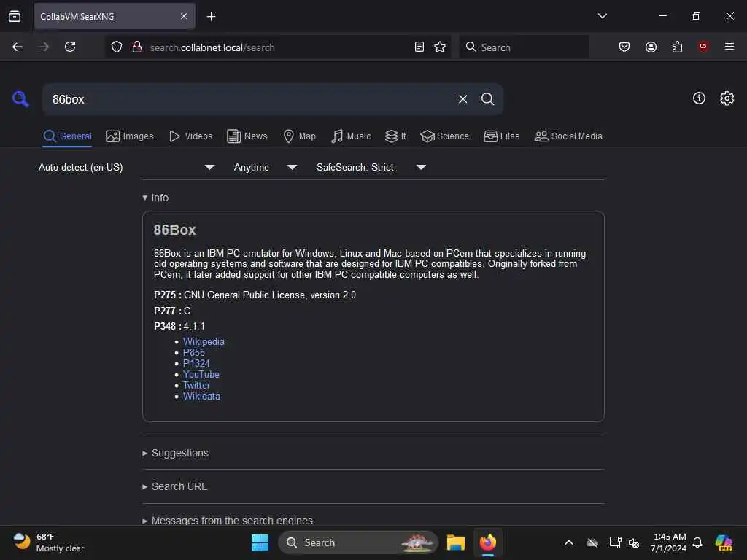This screenshot has width=747, height=560.
Task: Switch to Videos category
Action: click(x=191, y=136)
